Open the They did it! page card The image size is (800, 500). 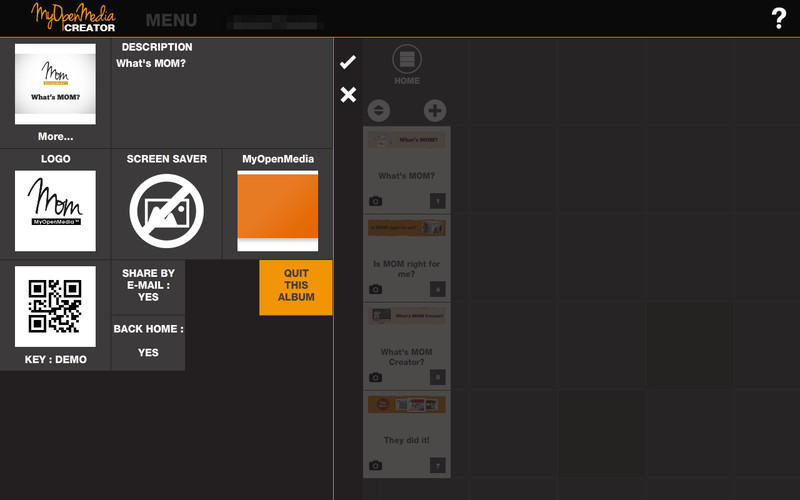407,435
